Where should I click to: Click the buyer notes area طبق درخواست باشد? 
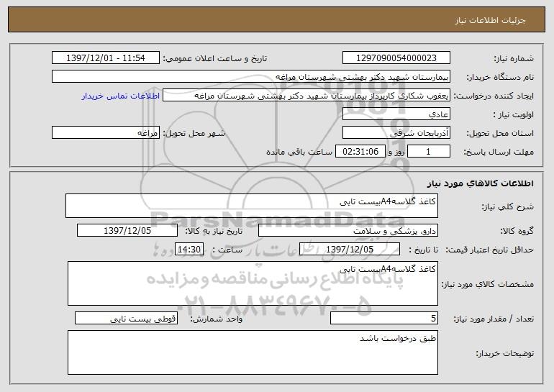[253, 352]
